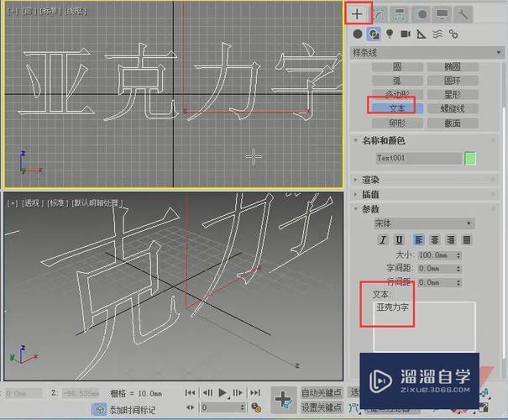Go to end frame
The width and height of the screenshot is (508, 420).
coord(255,393)
